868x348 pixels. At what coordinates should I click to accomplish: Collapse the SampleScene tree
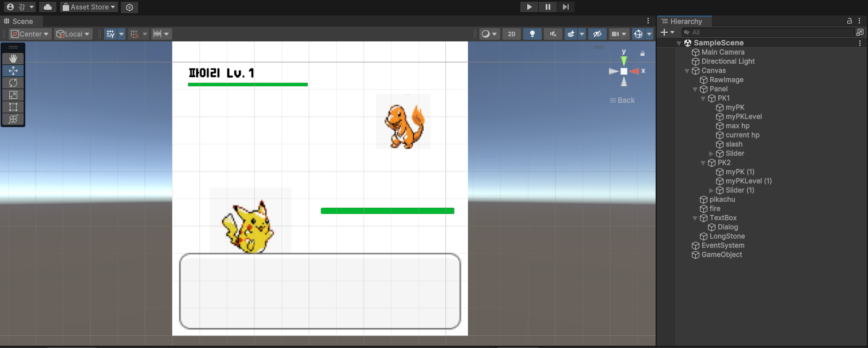click(x=679, y=43)
